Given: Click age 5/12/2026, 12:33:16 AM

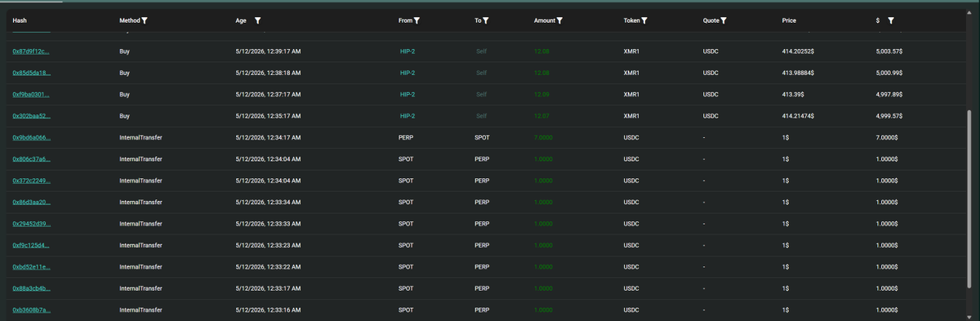Looking at the screenshot, I should click(x=268, y=310).
